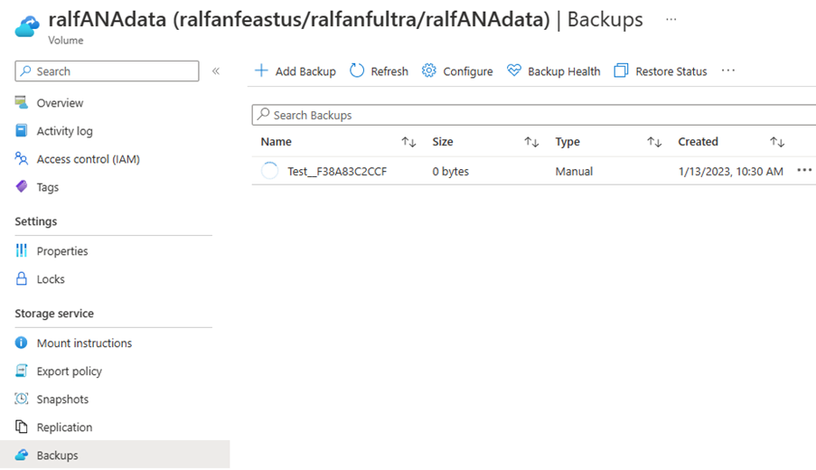Select Backups in sidebar
Image resolution: width=816 pixels, height=470 pixels.
(114, 455)
